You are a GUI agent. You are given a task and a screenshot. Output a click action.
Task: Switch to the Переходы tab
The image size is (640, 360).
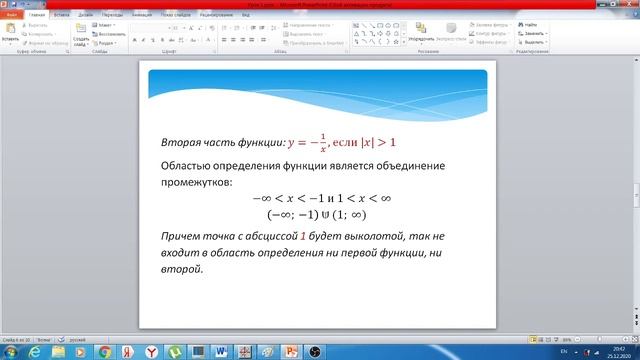pos(112,15)
